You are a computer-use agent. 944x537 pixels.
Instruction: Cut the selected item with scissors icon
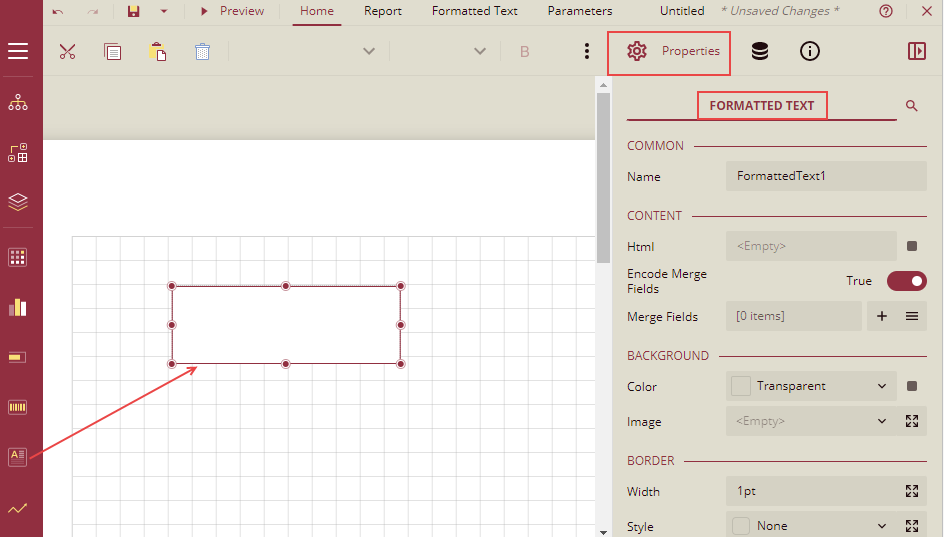[x=67, y=51]
